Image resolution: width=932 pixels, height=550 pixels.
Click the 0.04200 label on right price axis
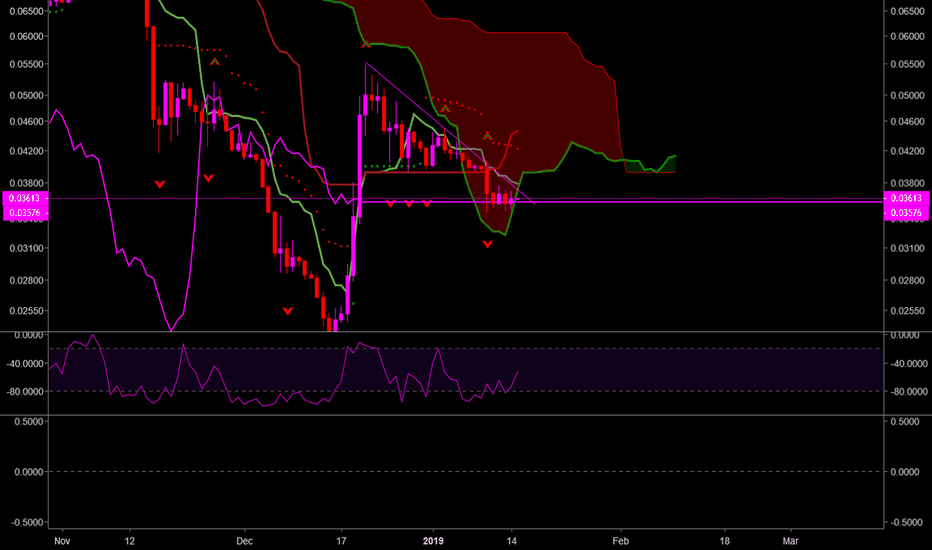click(x=907, y=151)
